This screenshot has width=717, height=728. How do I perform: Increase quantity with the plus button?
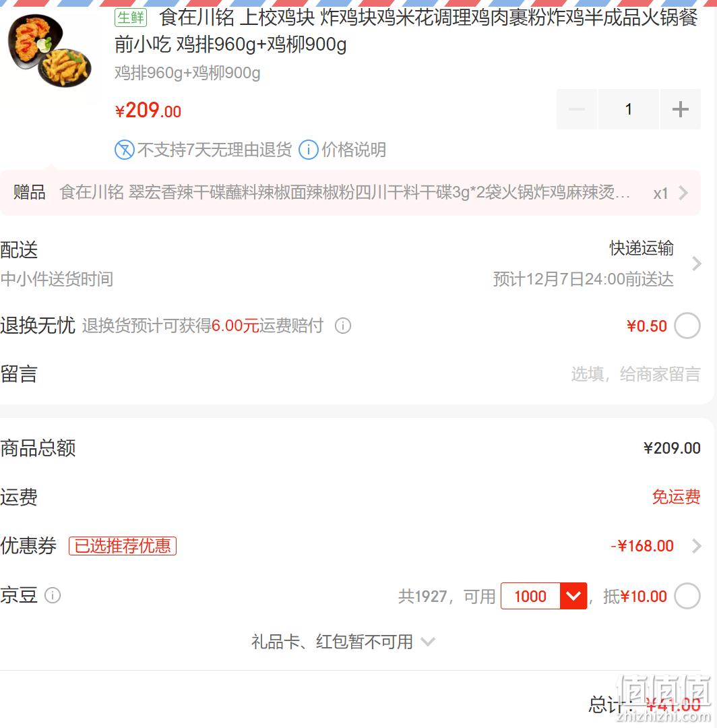tap(680, 110)
